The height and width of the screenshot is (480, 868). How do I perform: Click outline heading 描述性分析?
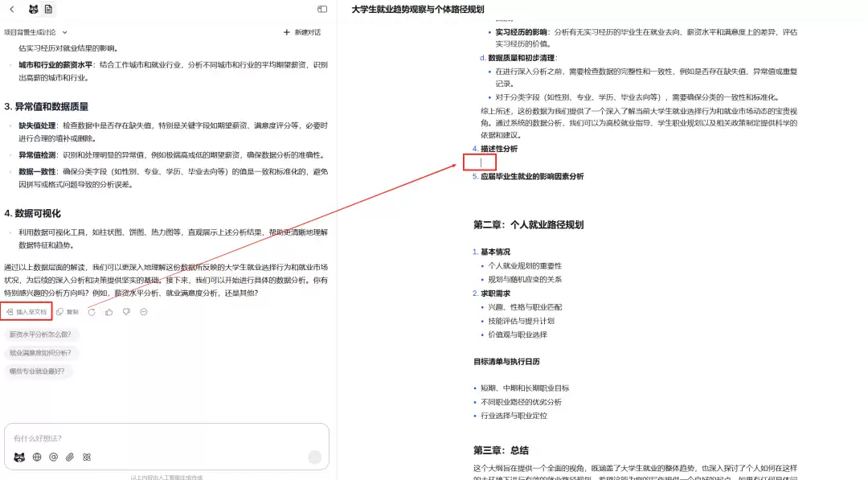point(499,149)
